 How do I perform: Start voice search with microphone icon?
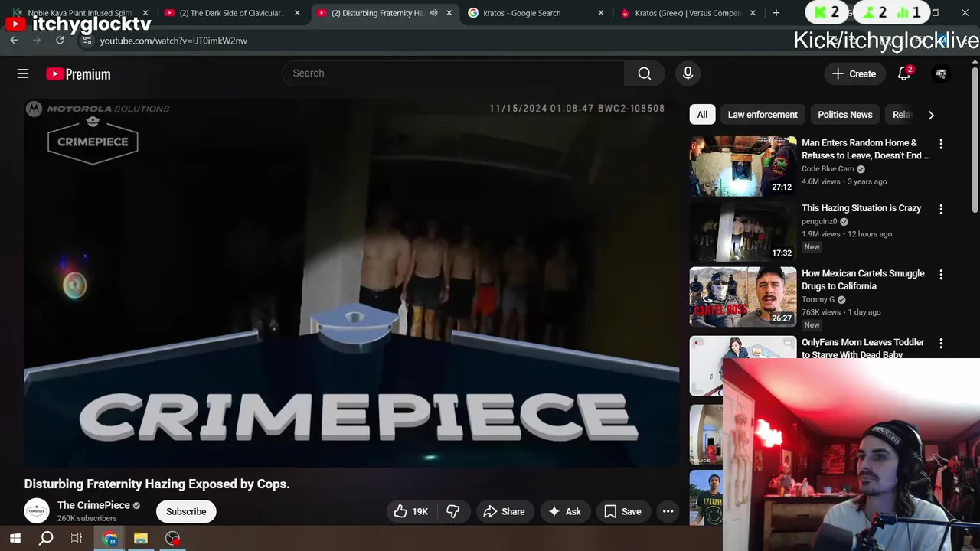688,73
